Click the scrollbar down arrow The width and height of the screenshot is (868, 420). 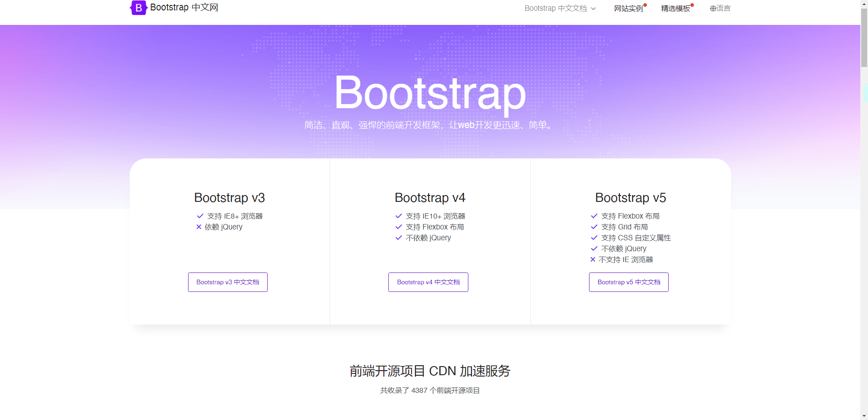(x=864, y=416)
